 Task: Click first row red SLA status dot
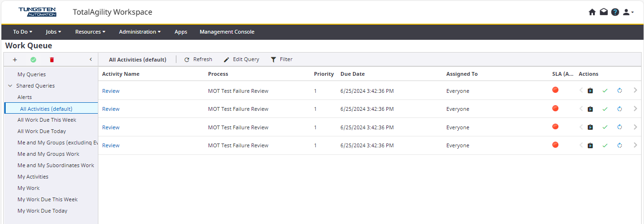coord(556,90)
